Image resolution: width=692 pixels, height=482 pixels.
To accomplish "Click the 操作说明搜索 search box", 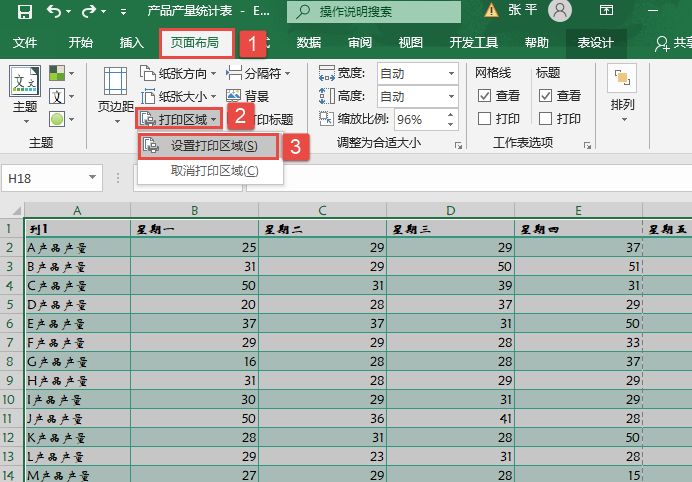I will [374, 11].
